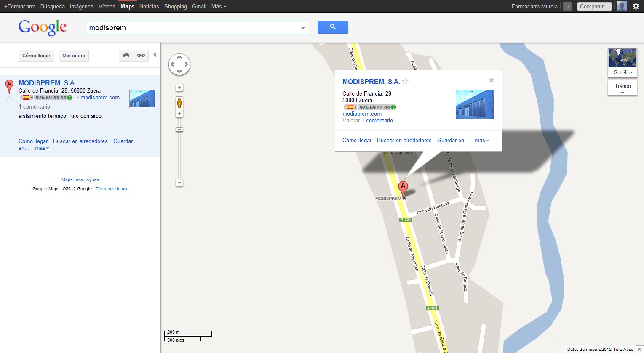
Task: Click the Mis sitios button
Action: coord(74,56)
